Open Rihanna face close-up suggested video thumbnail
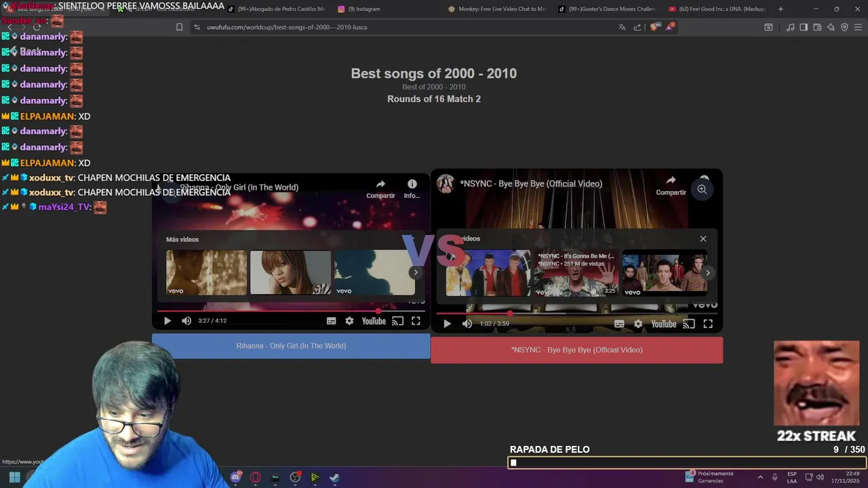Screen dimensions: 868x488 point(291,272)
